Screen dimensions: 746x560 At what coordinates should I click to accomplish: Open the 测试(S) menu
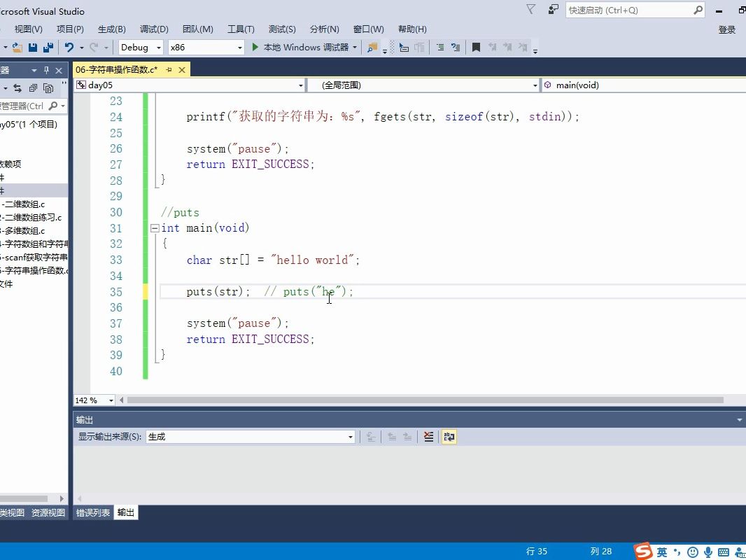282,29
